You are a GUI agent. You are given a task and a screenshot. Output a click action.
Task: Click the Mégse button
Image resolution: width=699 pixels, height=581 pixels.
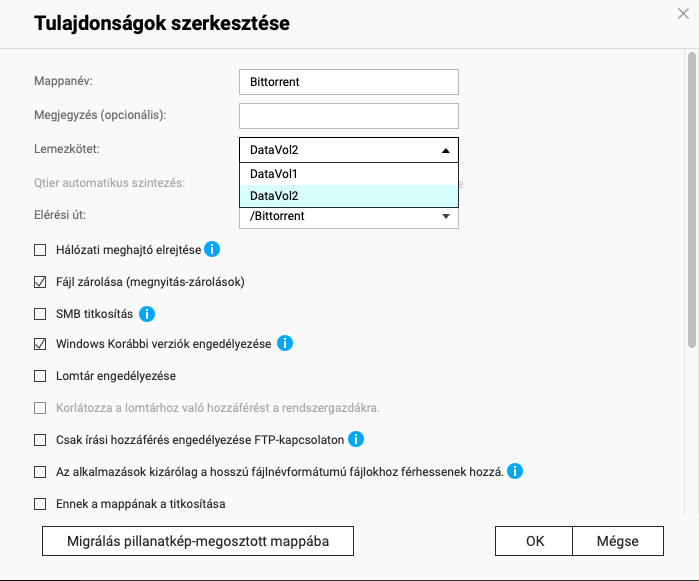(x=618, y=541)
